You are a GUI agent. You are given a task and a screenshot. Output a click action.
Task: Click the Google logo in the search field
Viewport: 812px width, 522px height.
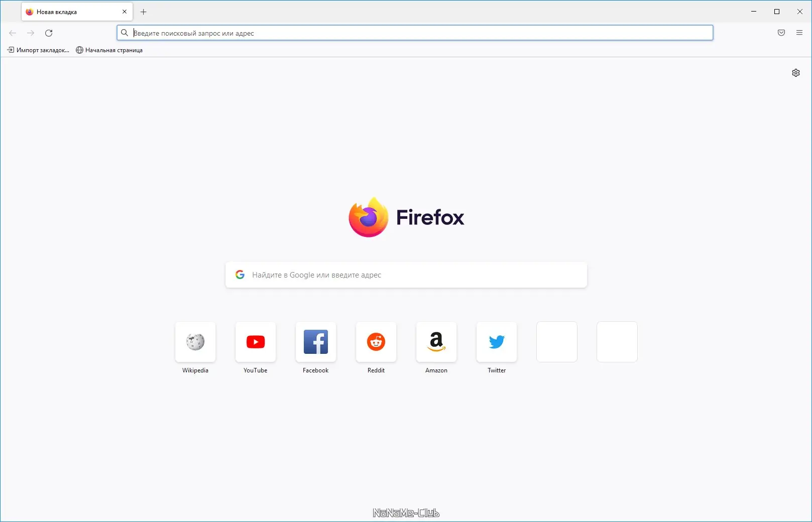click(240, 274)
